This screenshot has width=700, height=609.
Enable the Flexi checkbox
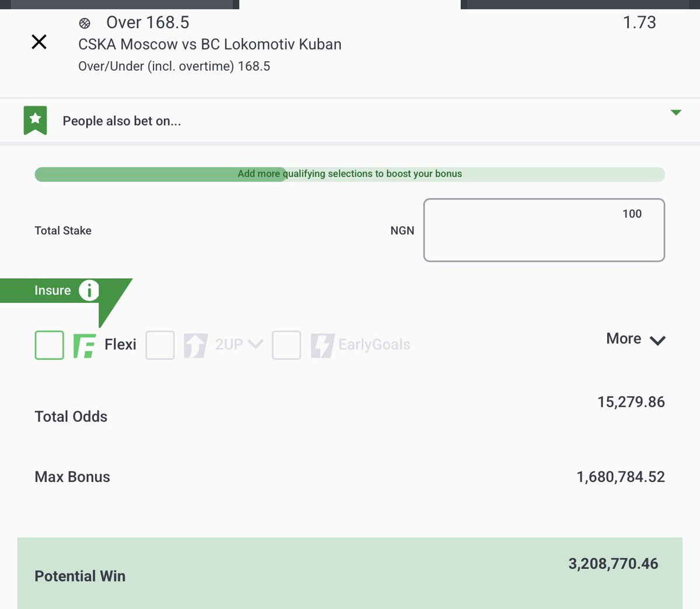(50, 345)
